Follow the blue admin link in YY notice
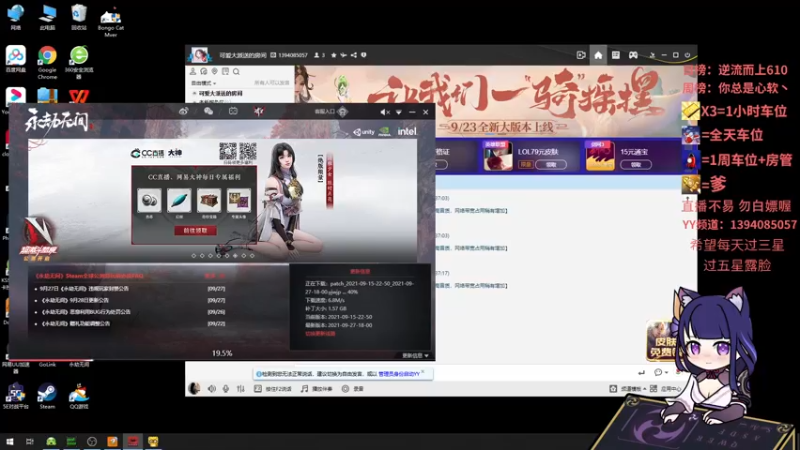 pyautogui.click(x=399, y=374)
